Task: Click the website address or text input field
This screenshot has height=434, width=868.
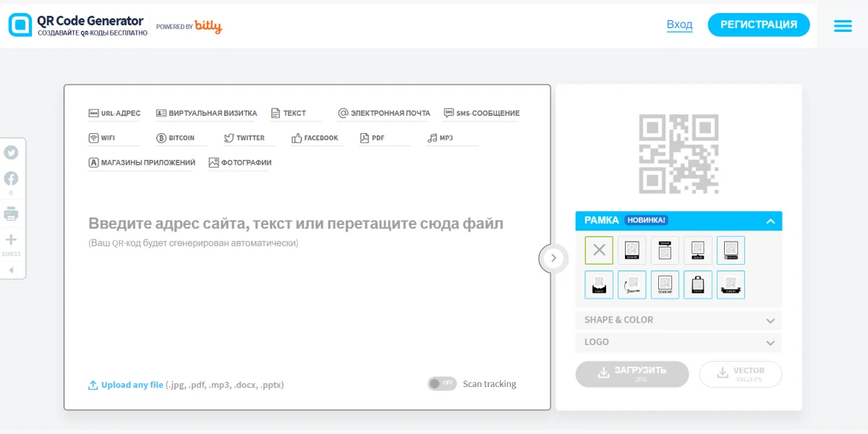Action: coord(296,224)
